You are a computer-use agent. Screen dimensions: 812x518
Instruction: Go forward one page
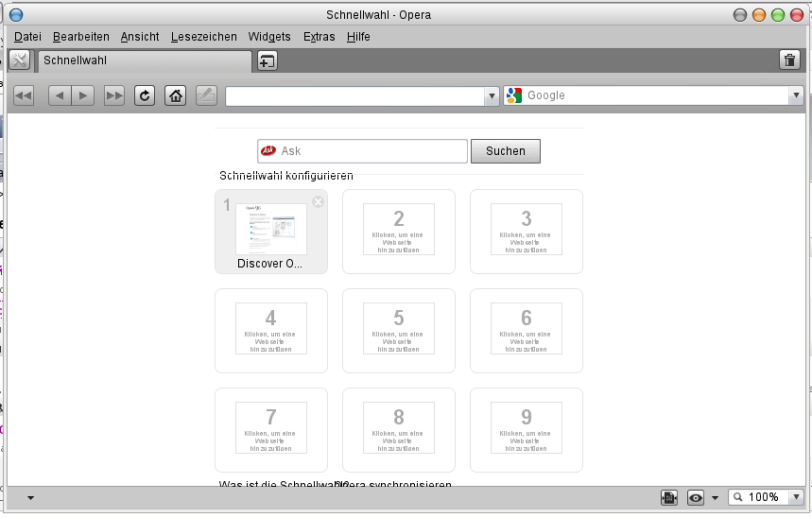tap(83, 95)
